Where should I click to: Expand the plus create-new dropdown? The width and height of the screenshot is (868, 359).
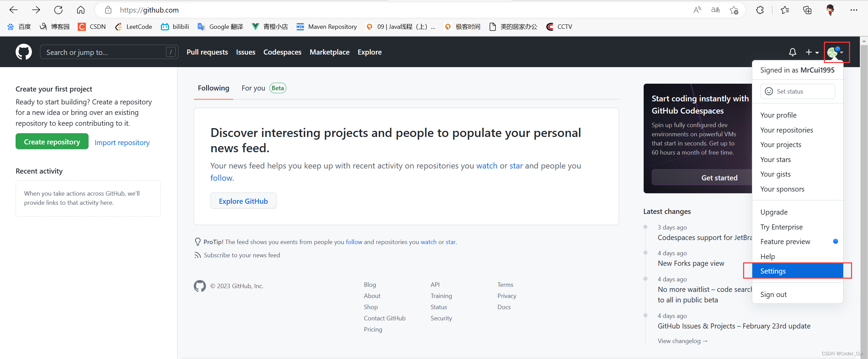[812, 52]
